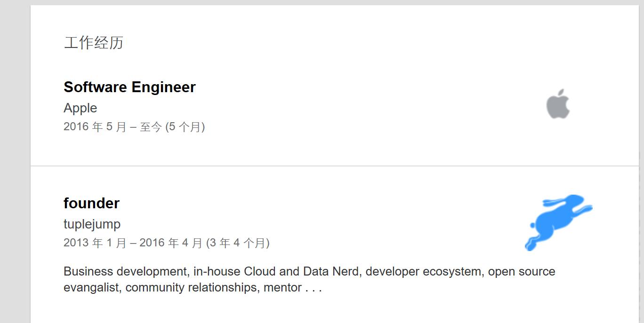The height and width of the screenshot is (323, 644).
Task: Click the 工作经历 section heading
Action: pos(93,43)
